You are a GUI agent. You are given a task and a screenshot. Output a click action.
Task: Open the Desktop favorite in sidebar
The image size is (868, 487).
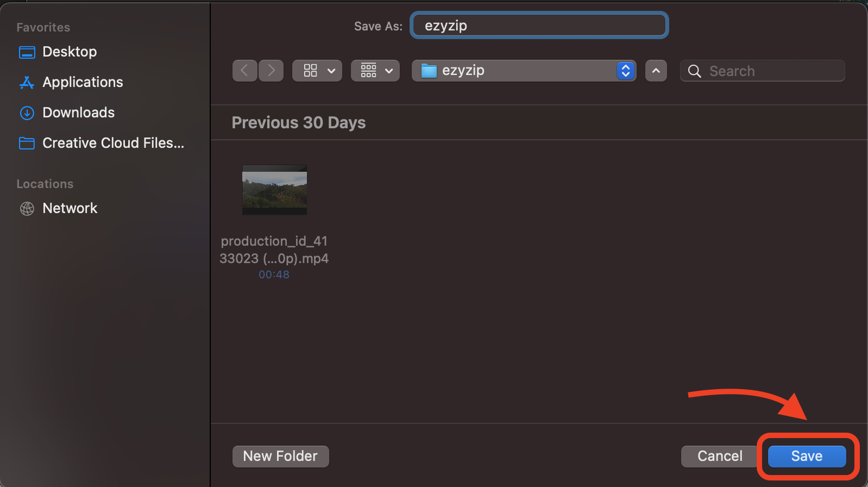(72, 52)
